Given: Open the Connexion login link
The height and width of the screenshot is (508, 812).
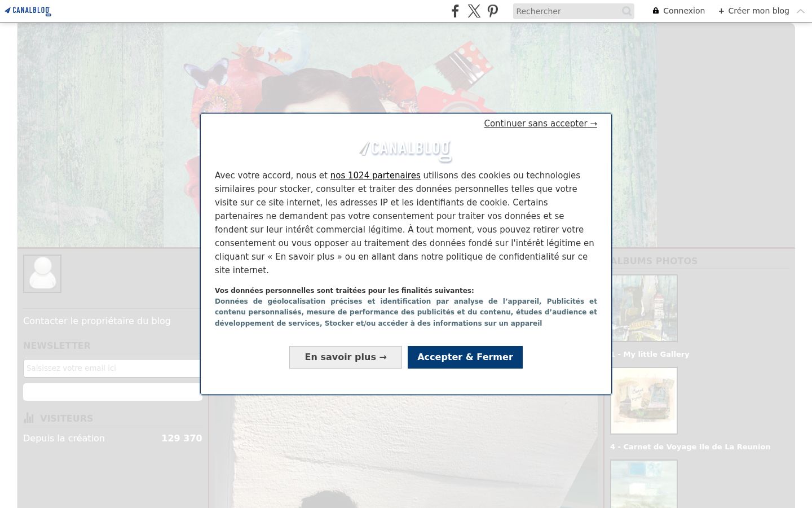Looking at the screenshot, I should pyautogui.click(x=679, y=11).
